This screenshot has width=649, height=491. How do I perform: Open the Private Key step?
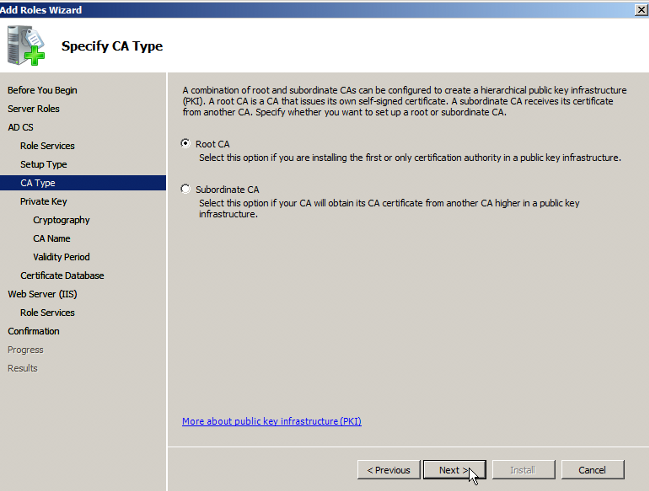pyautogui.click(x=43, y=201)
